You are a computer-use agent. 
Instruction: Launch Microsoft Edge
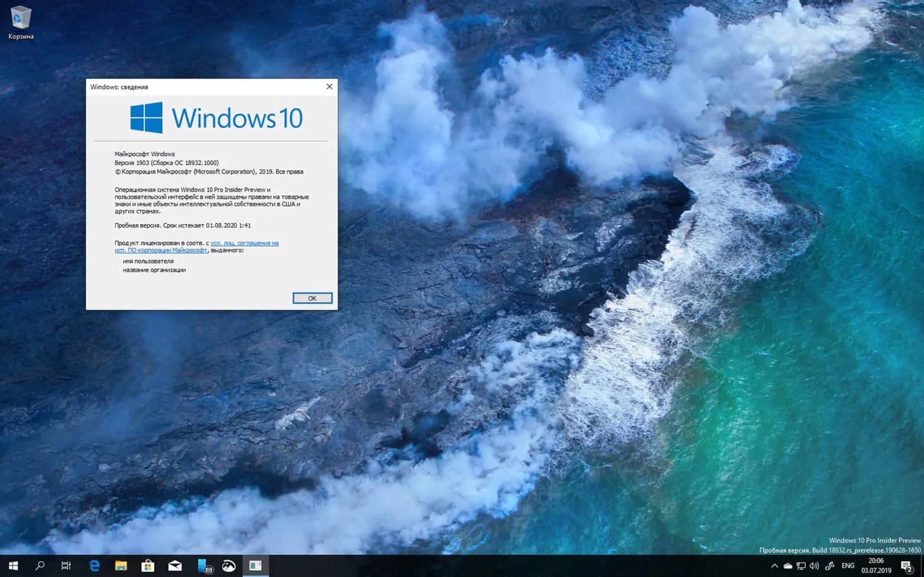point(94,565)
